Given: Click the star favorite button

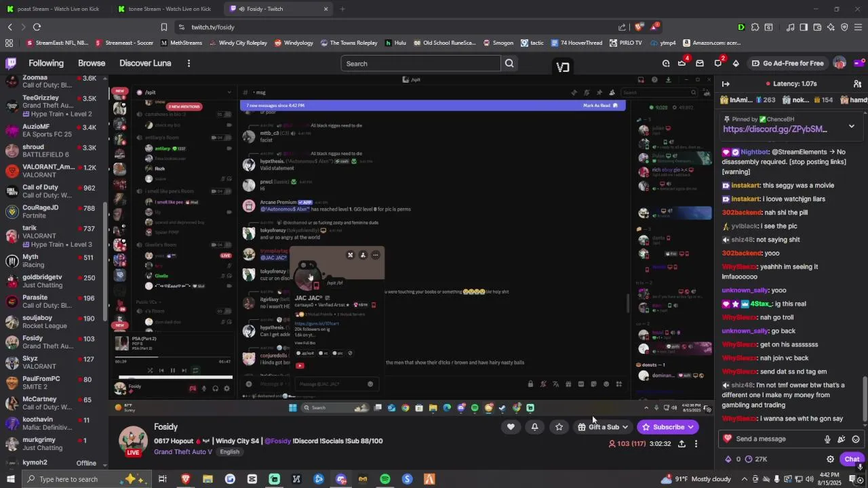Looking at the screenshot, I should click(559, 427).
